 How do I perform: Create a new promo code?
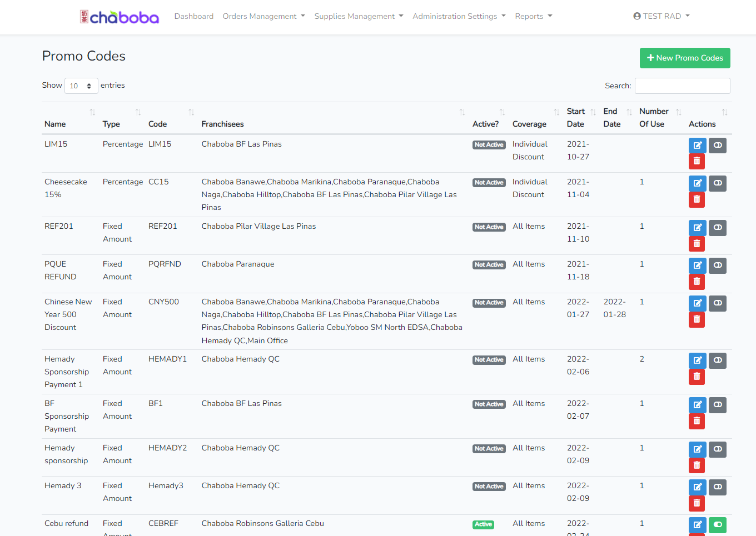[685, 58]
